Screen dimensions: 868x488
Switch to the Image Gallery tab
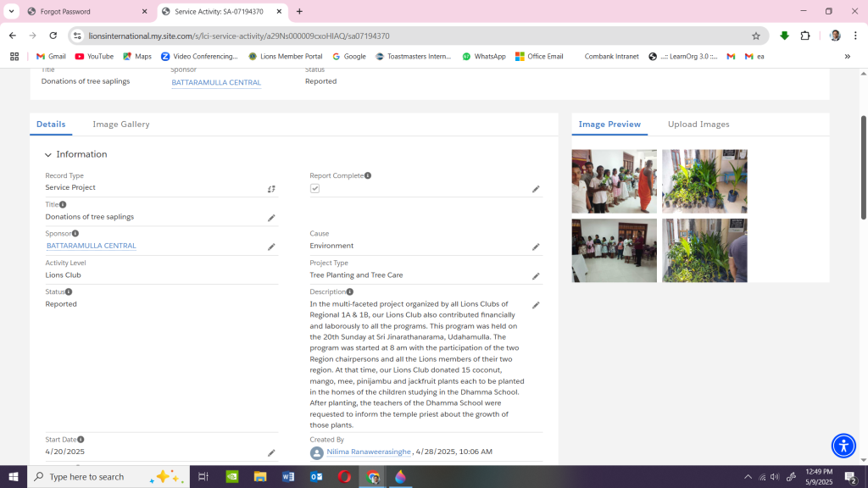point(121,125)
